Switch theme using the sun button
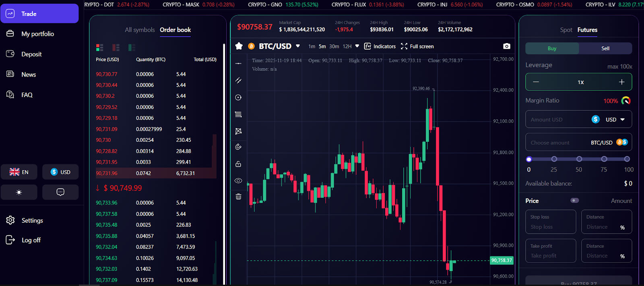The height and width of the screenshot is (286, 644). [19, 192]
